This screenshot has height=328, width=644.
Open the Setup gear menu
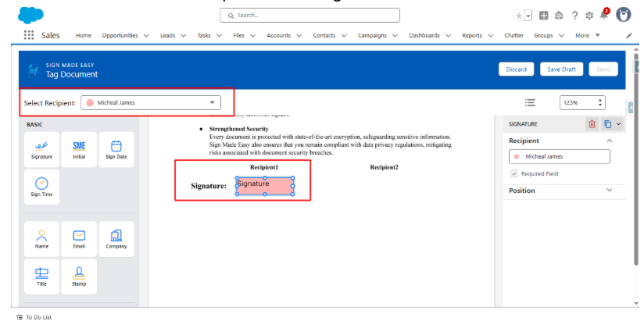[x=589, y=16]
